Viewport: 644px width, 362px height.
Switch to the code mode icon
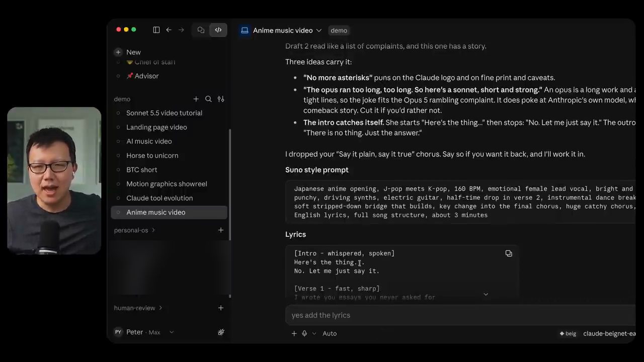click(x=218, y=30)
